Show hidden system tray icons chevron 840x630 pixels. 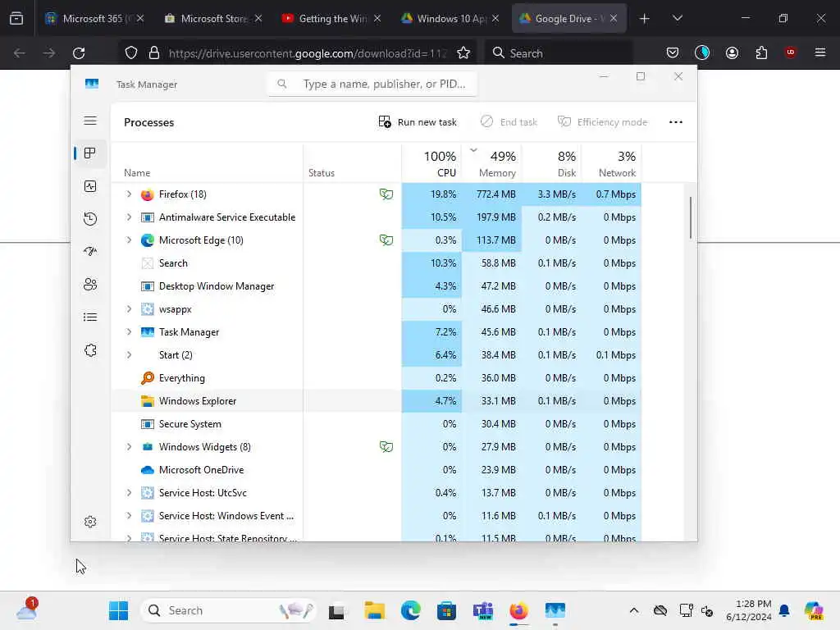[x=634, y=610]
